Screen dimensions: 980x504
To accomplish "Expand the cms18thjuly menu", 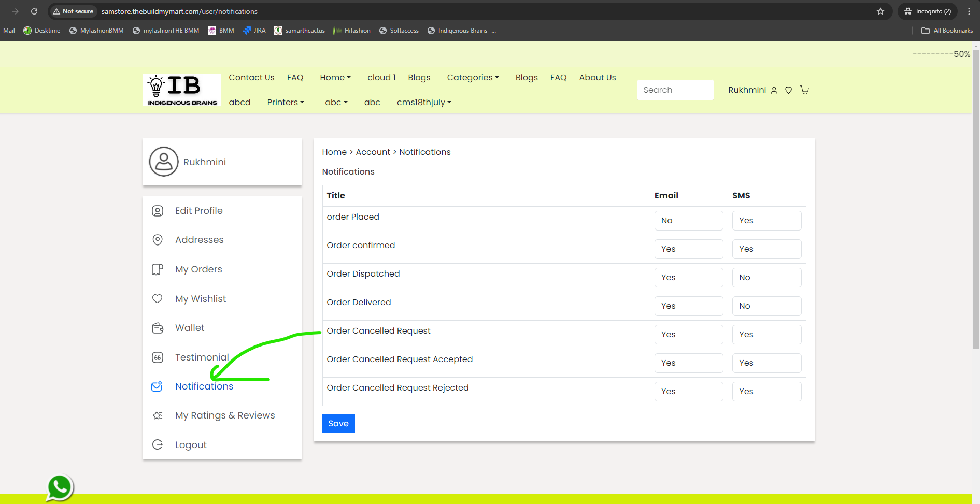I will coord(424,103).
